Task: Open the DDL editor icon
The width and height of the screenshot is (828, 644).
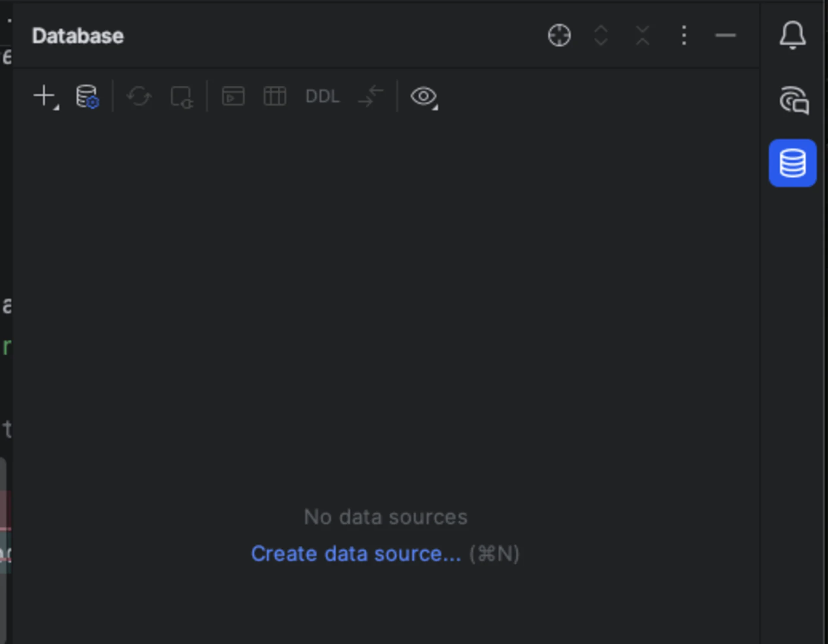Action: pyautogui.click(x=322, y=96)
